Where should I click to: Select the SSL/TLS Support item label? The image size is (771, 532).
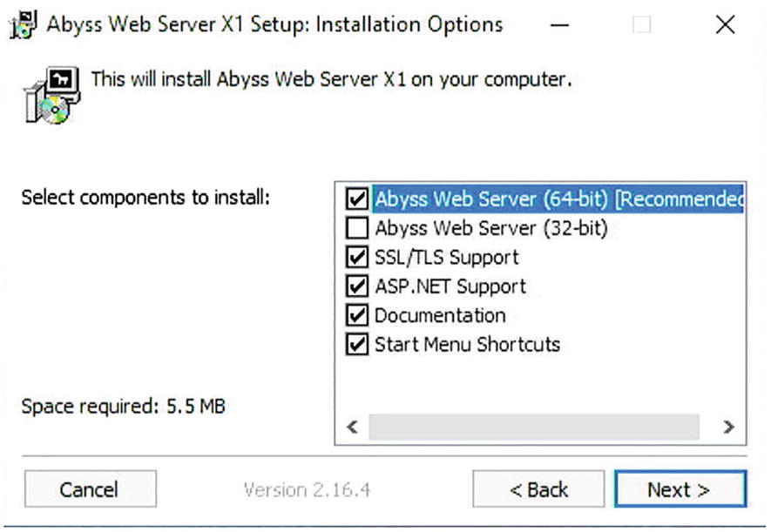pos(446,258)
